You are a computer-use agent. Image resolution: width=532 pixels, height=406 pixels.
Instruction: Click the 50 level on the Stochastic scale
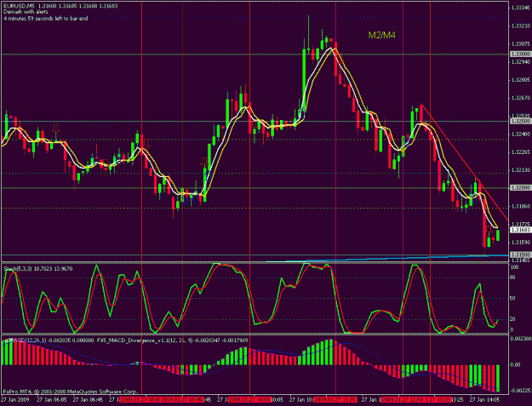pyautogui.click(x=513, y=299)
